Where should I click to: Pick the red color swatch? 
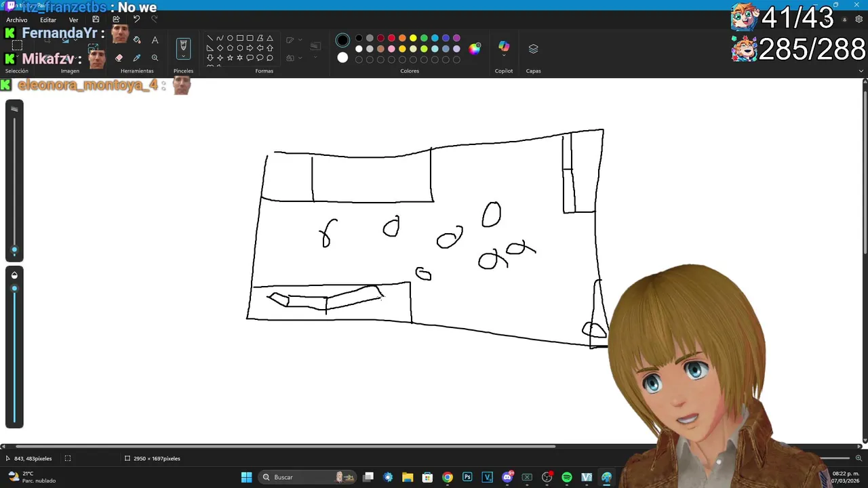[391, 38]
